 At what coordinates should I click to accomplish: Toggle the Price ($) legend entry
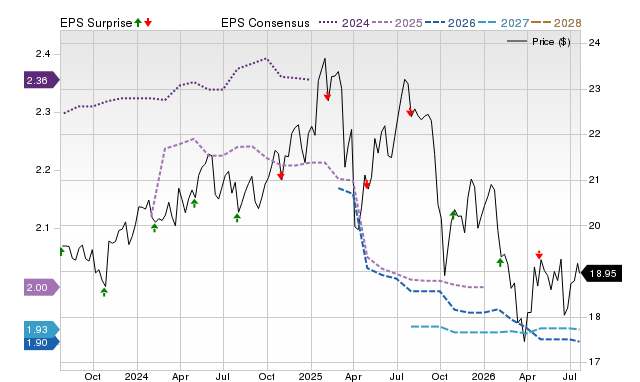pos(539,42)
